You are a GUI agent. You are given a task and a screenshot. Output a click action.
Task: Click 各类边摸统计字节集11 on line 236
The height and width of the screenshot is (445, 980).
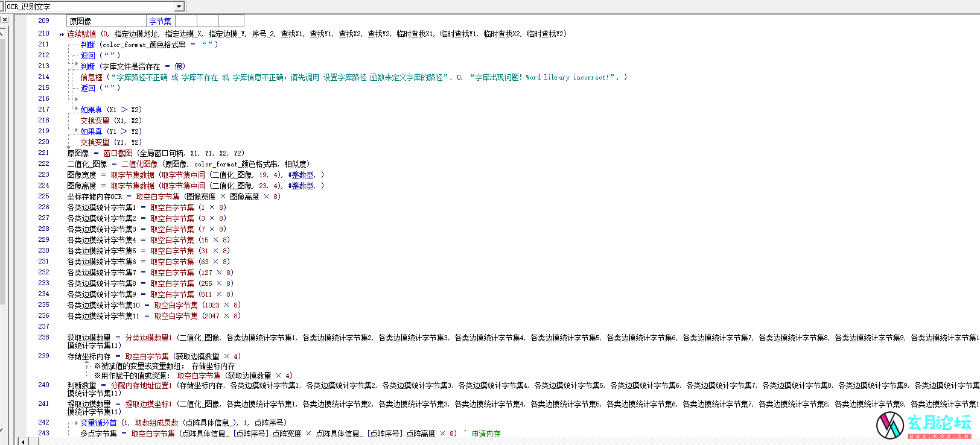(104, 316)
